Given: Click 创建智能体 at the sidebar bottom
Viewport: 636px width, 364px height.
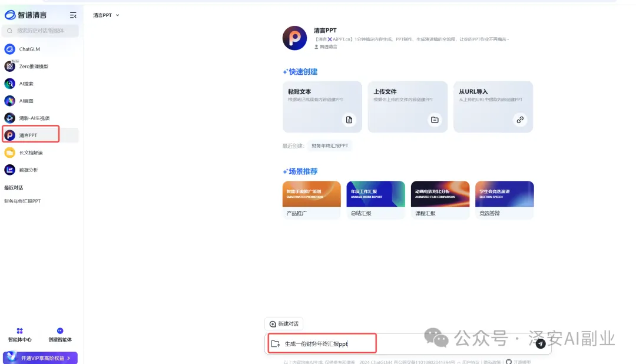Looking at the screenshot, I should click(x=60, y=335).
